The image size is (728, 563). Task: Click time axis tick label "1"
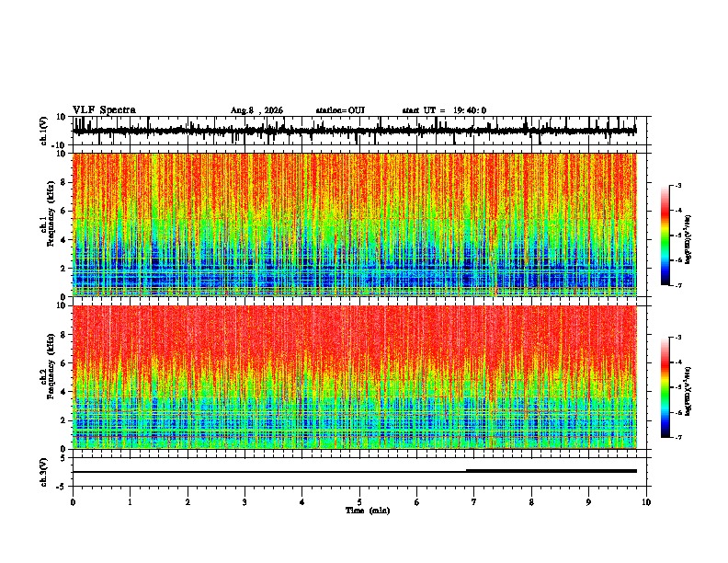pos(130,502)
